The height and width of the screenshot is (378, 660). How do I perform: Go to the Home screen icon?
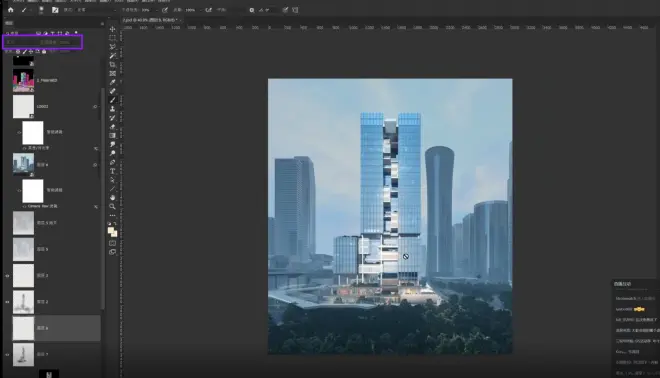(11, 10)
